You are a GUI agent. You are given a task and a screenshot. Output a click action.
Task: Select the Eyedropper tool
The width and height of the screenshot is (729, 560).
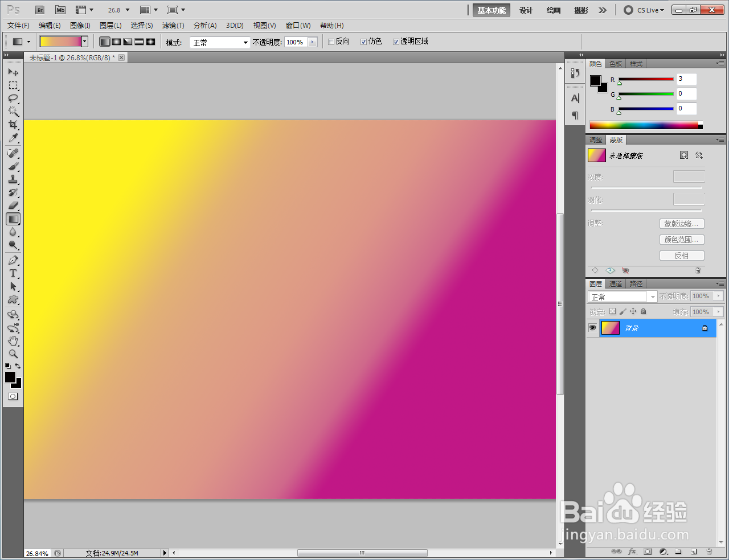pos(13,138)
